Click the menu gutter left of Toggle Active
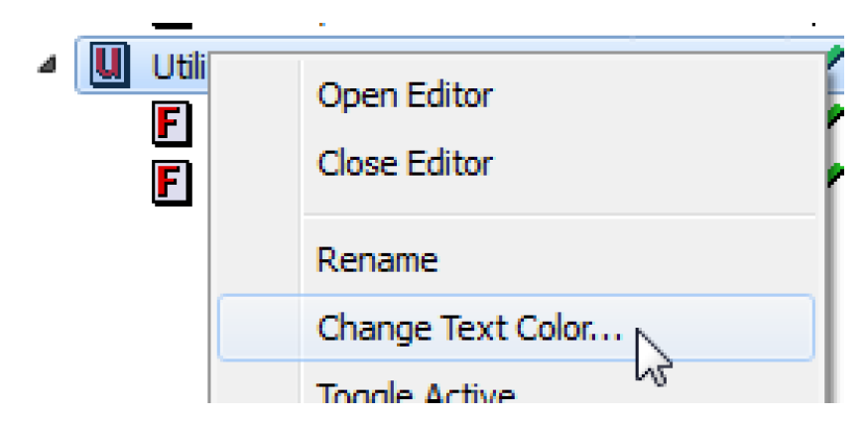This screenshot has width=868, height=426. point(256,394)
